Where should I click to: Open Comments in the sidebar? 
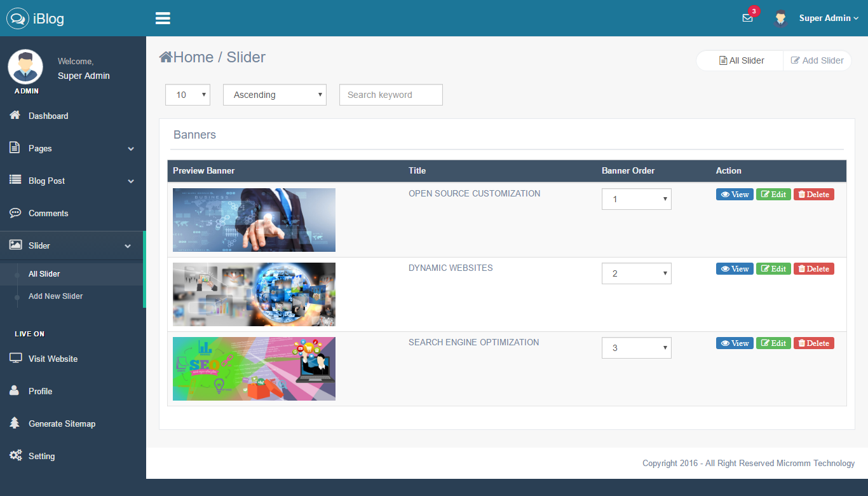tap(48, 213)
